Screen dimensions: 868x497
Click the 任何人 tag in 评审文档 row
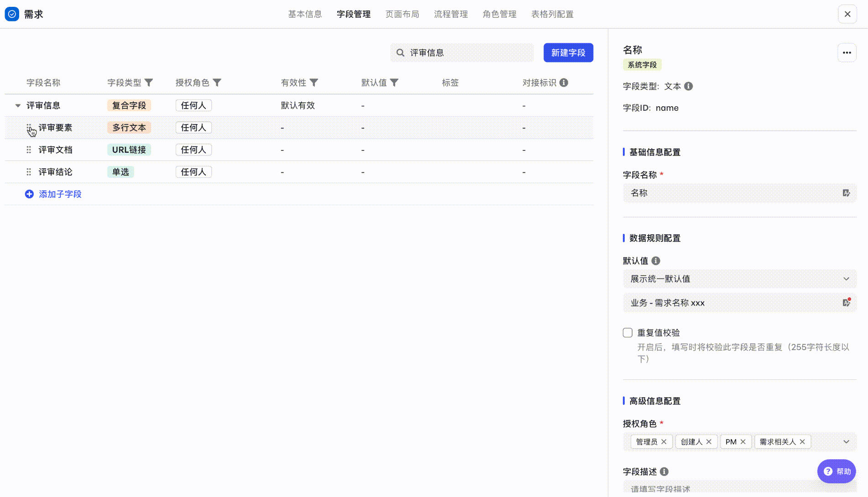click(193, 150)
